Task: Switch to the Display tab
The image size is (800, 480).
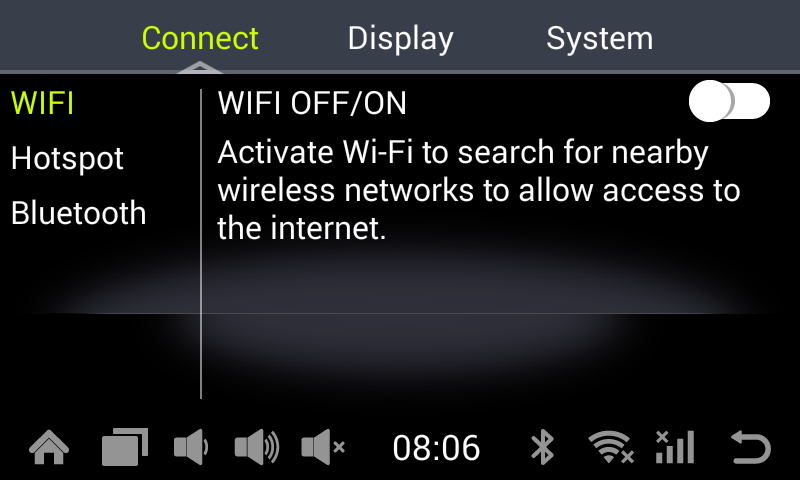Action: 401,39
